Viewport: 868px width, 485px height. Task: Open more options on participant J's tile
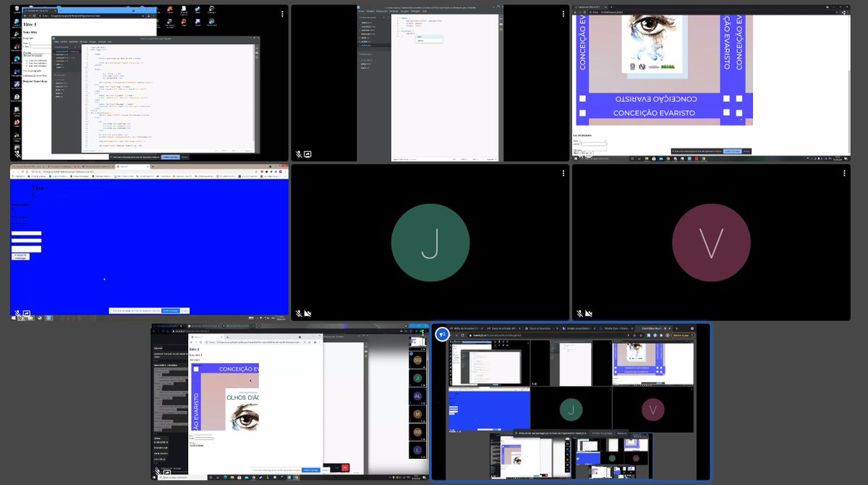[563, 173]
